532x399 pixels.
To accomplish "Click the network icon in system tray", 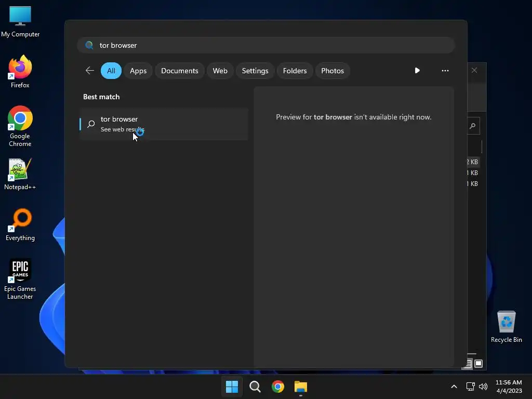I will (x=470, y=387).
